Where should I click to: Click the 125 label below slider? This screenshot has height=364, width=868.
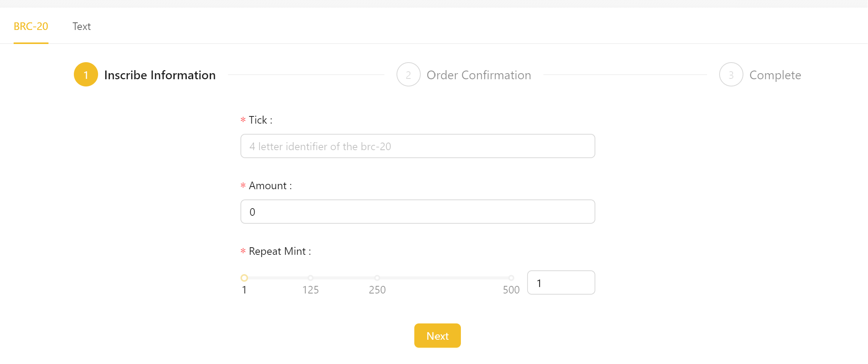pos(311,290)
